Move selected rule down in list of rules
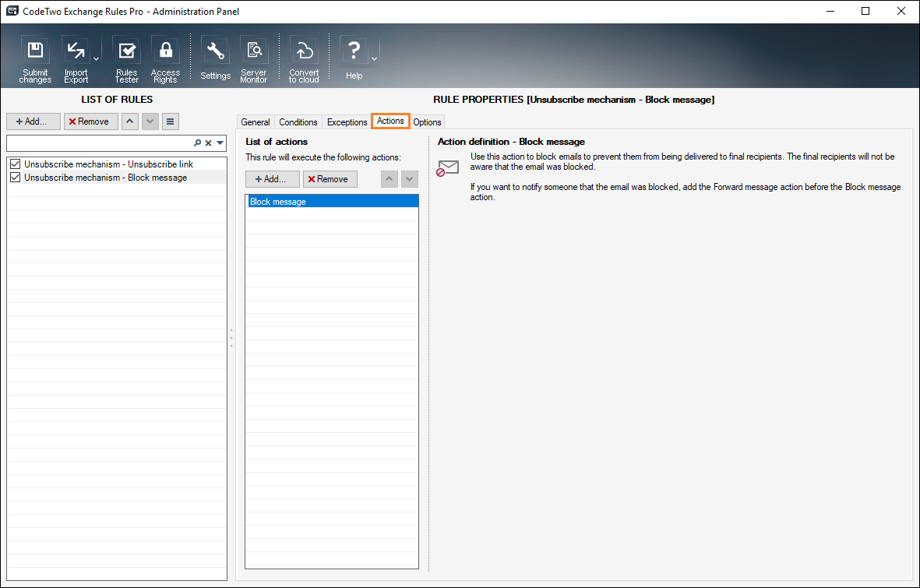920x588 pixels. pos(150,121)
